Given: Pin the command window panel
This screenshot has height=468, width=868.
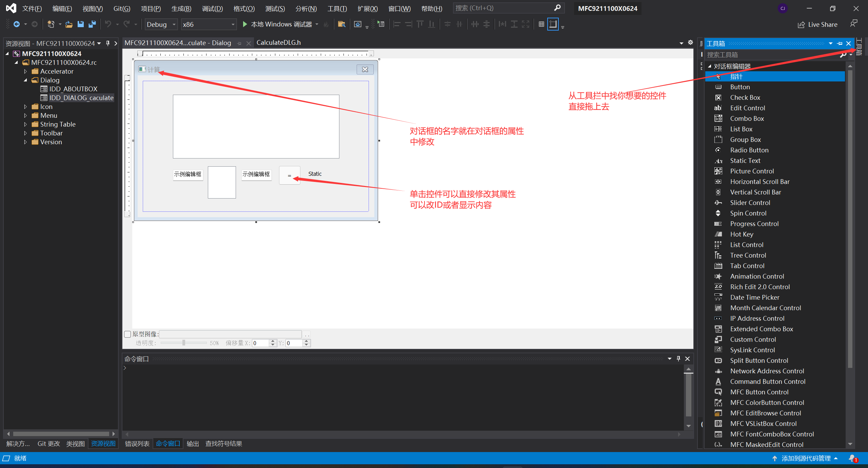Looking at the screenshot, I should (678, 359).
